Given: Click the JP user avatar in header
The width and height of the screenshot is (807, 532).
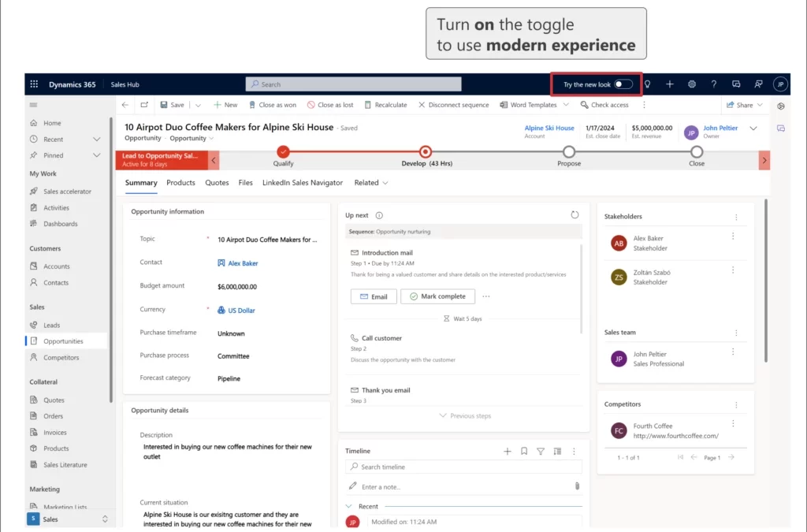Looking at the screenshot, I should pyautogui.click(x=780, y=84).
